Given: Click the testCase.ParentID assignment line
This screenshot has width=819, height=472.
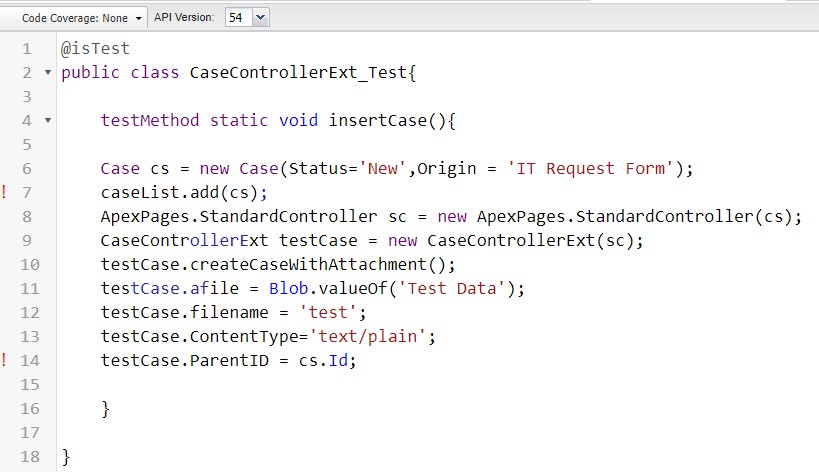Looking at the screenshot, I should point(228,360).
